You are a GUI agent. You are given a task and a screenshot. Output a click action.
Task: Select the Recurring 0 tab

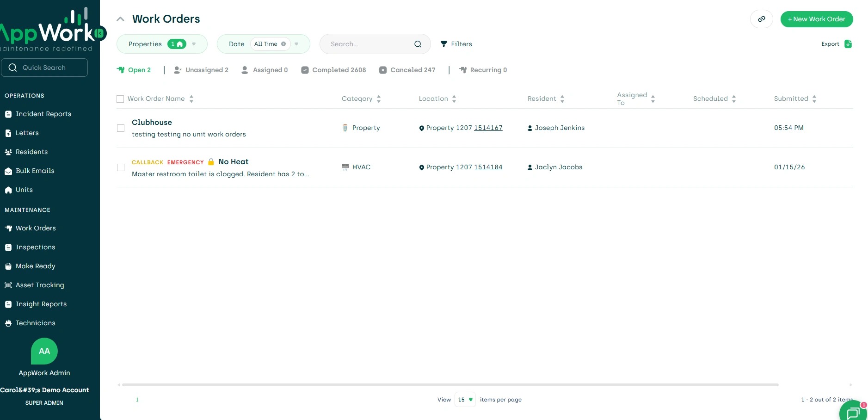coord(483,70)
